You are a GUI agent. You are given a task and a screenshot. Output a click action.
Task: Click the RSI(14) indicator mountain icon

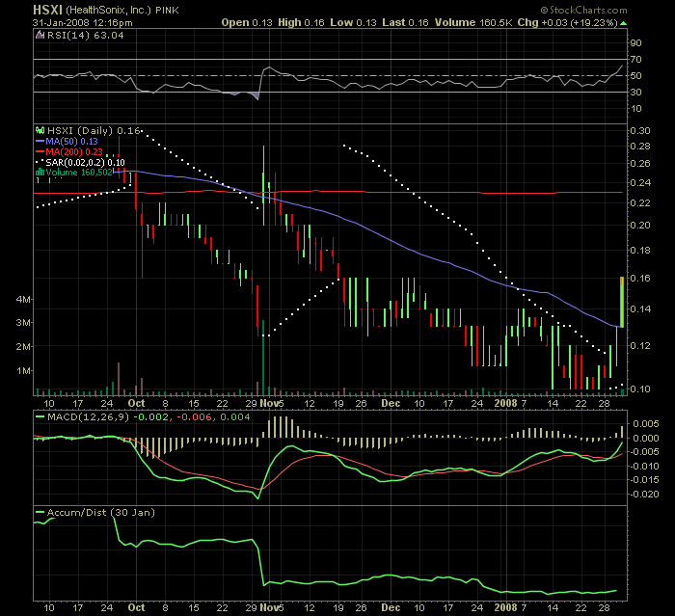[40, 35]
